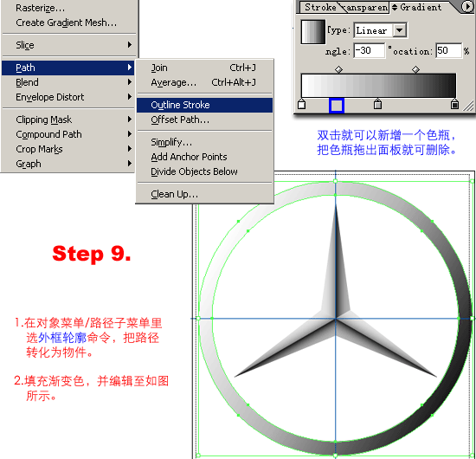Select the black rightmost gradient stop
The width and height of the screenshot is (476, 459).
[x=454, y=104]
